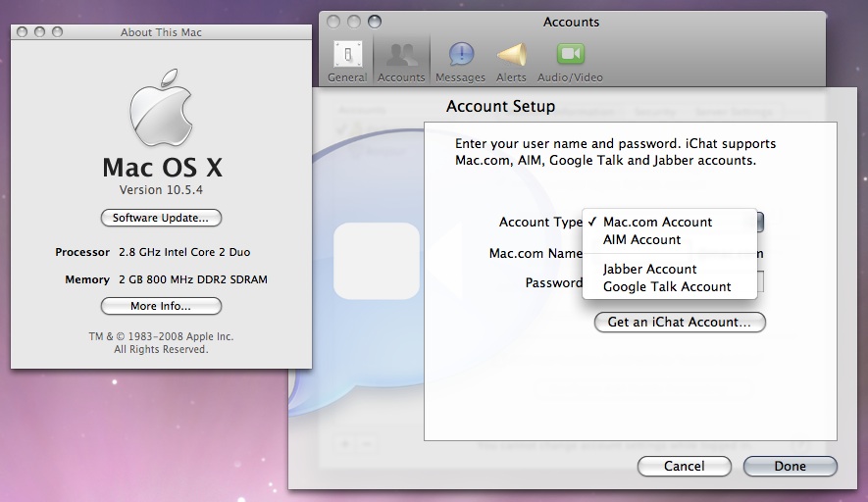
Task: Click the Account Type popup arrow
Action: [761, 222]
